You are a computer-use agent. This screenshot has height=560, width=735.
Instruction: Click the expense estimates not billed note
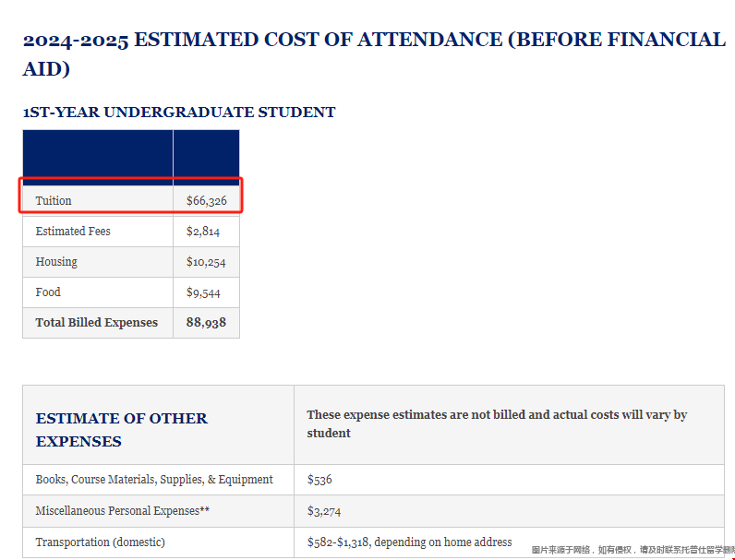coord(497,423)
